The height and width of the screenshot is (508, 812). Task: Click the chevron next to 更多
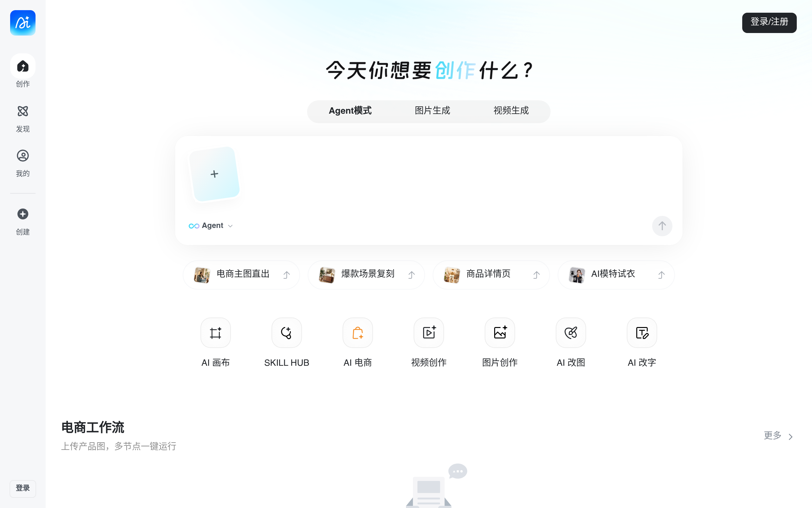790,437
